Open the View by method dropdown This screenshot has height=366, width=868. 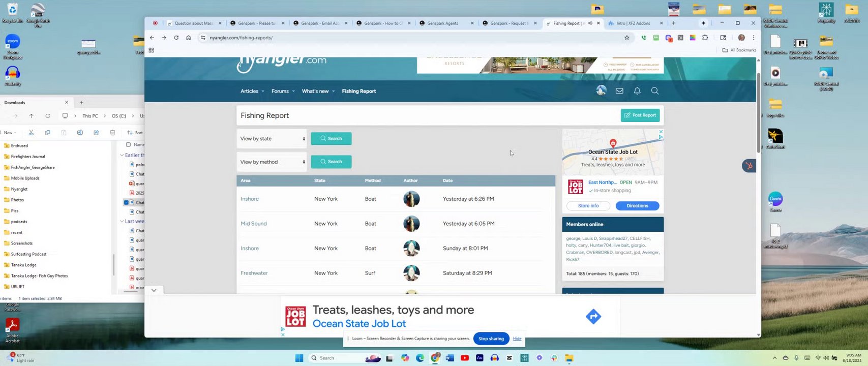tap(272, 162)
